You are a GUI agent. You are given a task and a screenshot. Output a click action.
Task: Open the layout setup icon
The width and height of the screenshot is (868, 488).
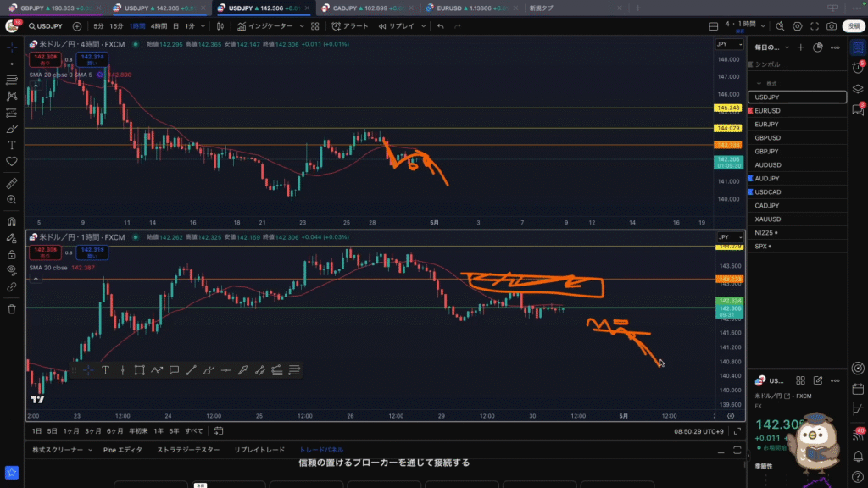(x=714, y=26)
